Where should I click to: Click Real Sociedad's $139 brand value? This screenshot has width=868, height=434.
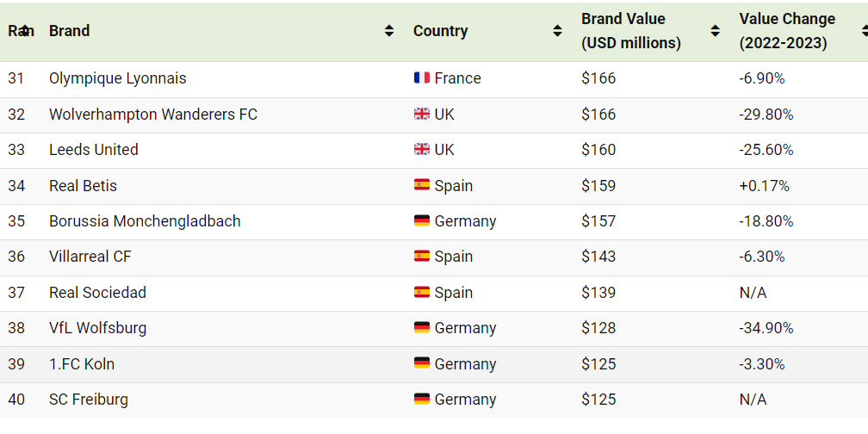(598, 292)
